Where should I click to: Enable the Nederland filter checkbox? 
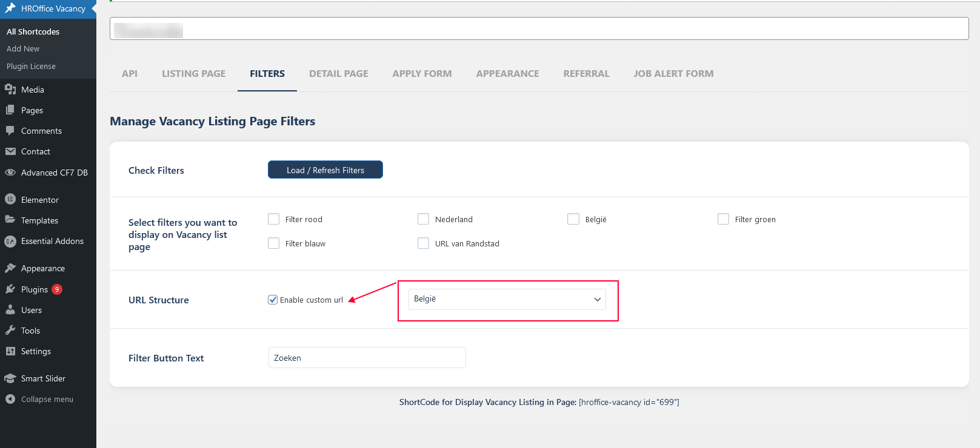coord(423,219)
